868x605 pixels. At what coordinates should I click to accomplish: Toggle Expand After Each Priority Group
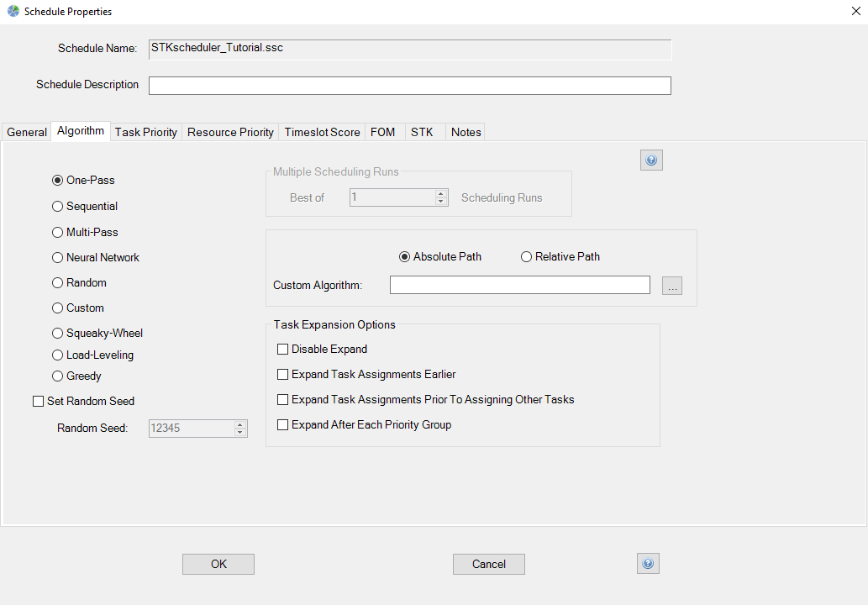tap(283, 425)
